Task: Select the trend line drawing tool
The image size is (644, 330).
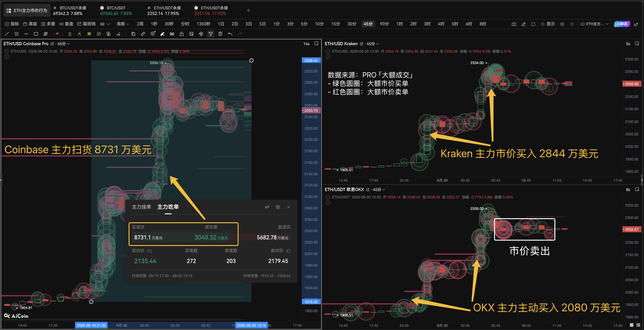Action: tap(7, 34)
